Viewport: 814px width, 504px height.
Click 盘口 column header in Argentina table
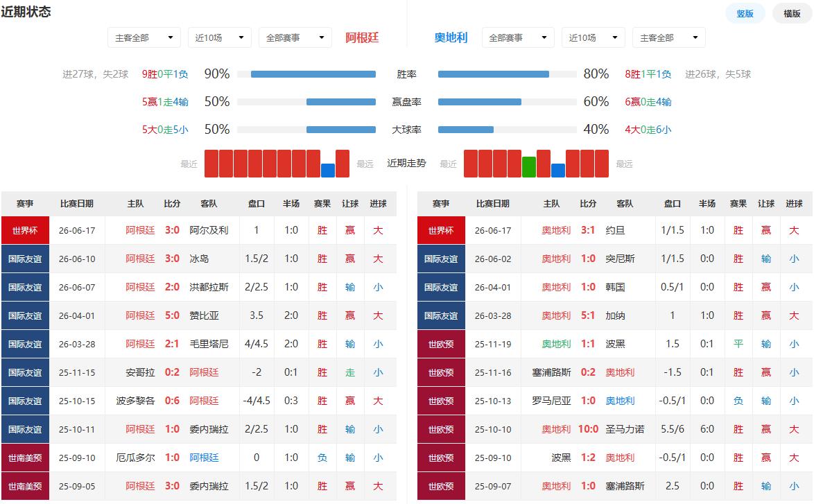pyautogui.click(x=257, y=203)
